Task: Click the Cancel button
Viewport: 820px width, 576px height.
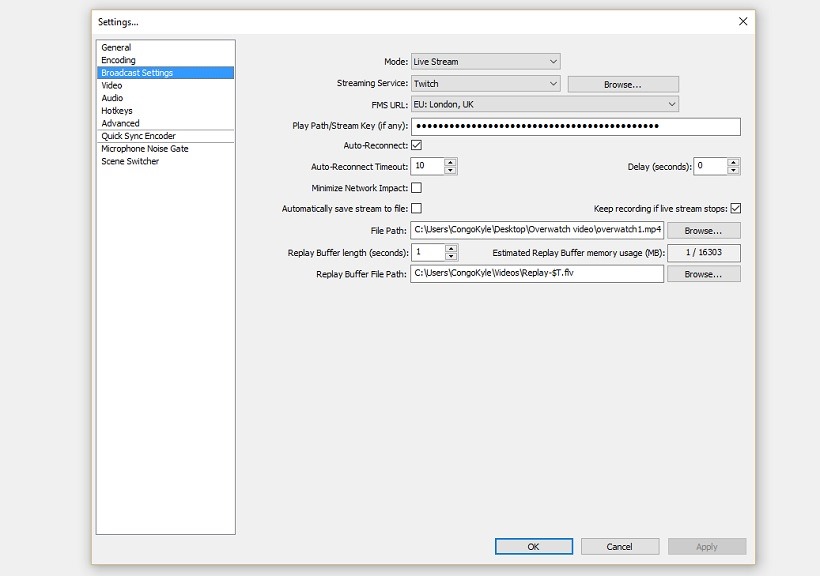Action: pos(620,547)
